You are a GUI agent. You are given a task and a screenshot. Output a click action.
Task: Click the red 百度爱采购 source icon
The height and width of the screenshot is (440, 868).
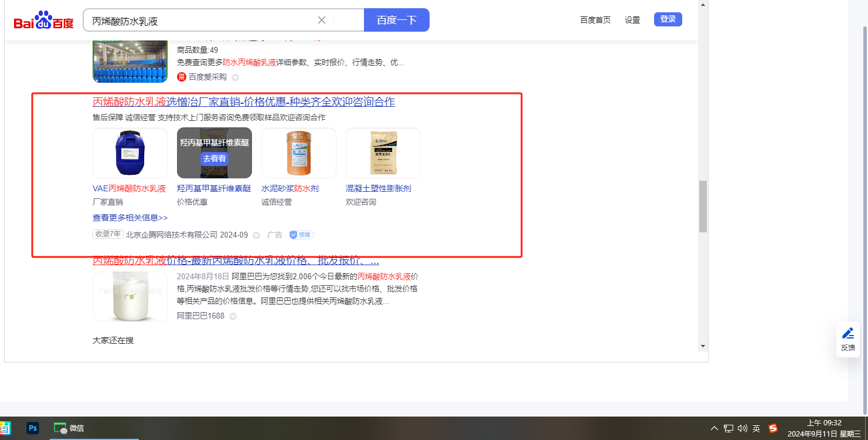click(x=182, y=77)
